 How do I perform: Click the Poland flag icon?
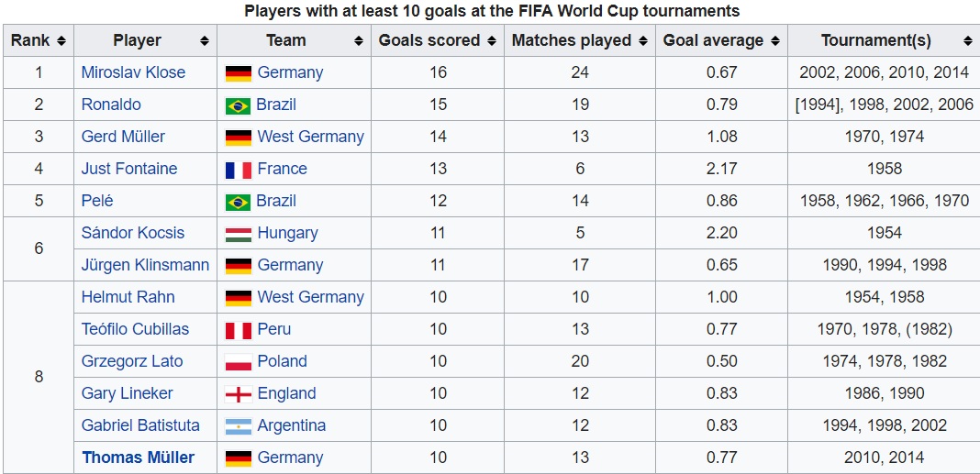[x=238, y=362]
